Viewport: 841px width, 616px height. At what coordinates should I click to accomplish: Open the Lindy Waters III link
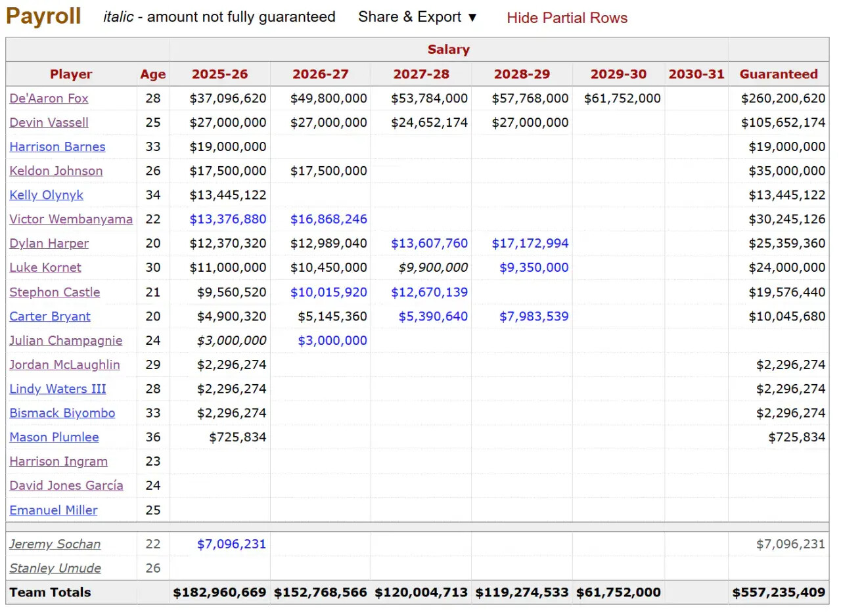tap(58, 389)
